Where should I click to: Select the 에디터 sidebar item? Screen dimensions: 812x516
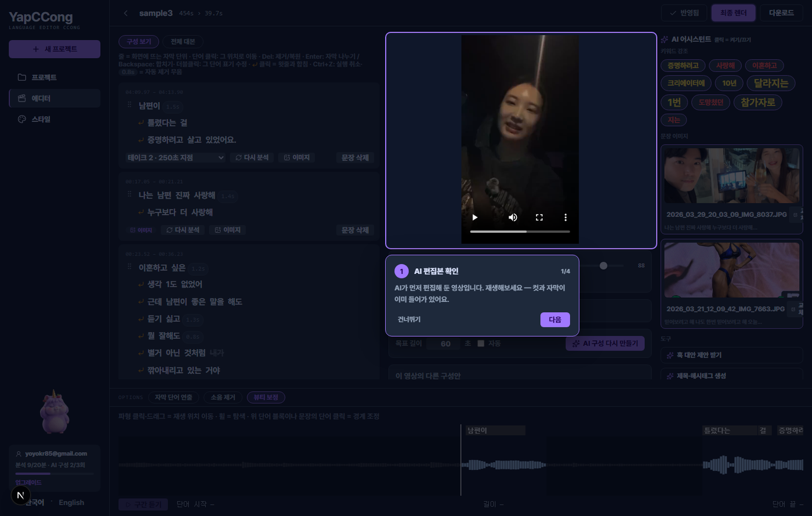coord(55,98)
